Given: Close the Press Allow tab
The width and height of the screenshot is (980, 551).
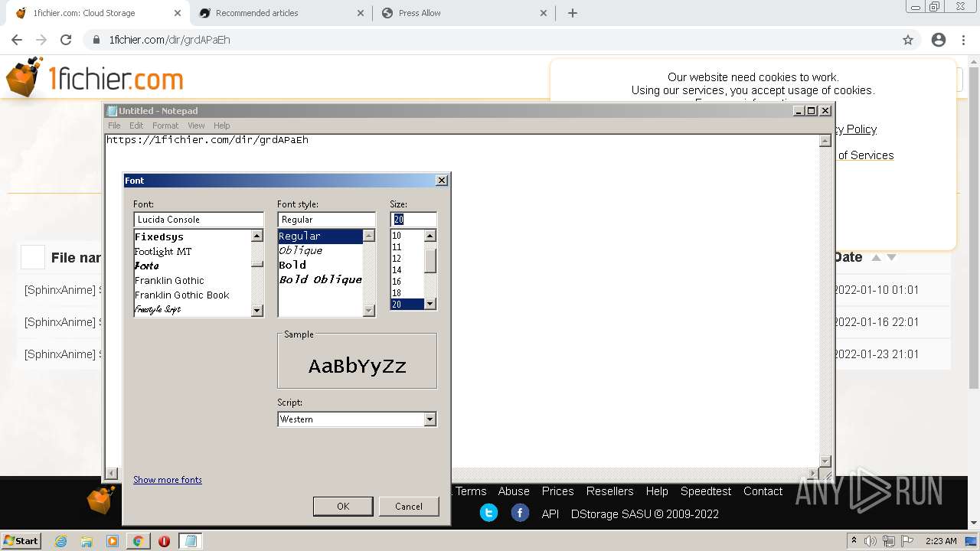Looking at the screenshot, I should click(544, 13).
